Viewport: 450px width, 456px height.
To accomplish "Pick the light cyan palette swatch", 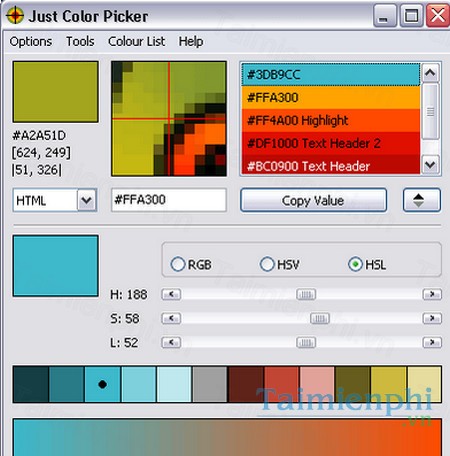I will pos(138,384).
